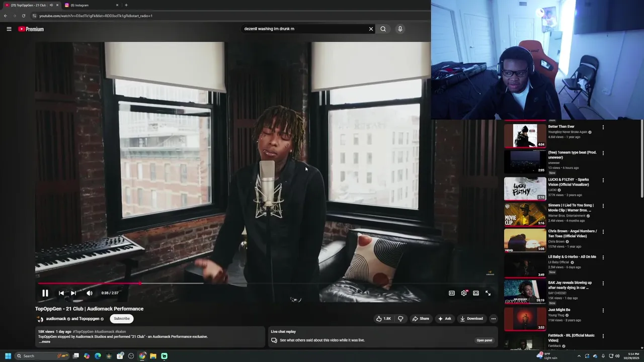Start voice search with the microphone
This screenshot has width=644, height=362.
click(400, 29)
